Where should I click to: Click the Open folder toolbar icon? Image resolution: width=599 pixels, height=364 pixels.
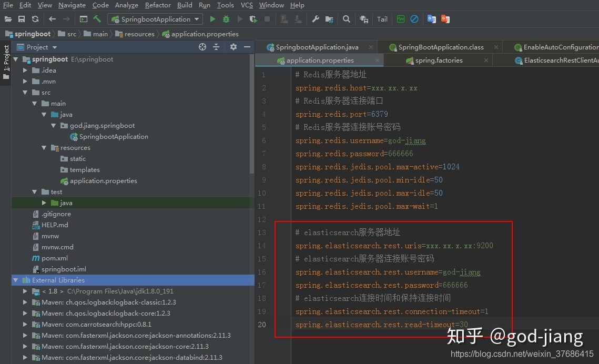(x=8, y=19)
